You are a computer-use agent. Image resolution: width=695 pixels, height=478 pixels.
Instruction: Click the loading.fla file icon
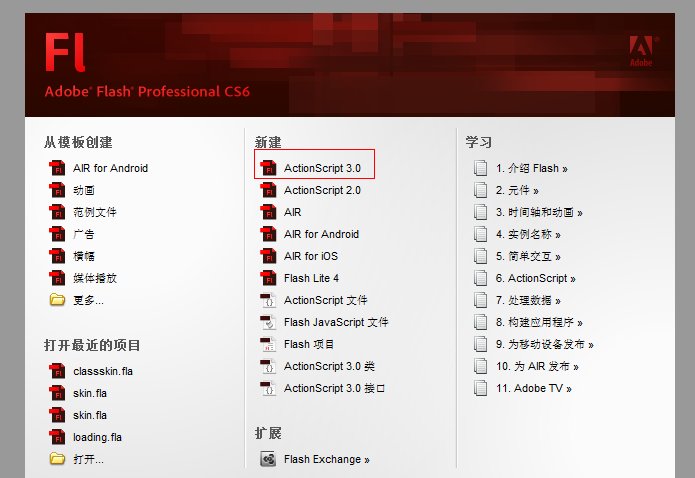57,437
